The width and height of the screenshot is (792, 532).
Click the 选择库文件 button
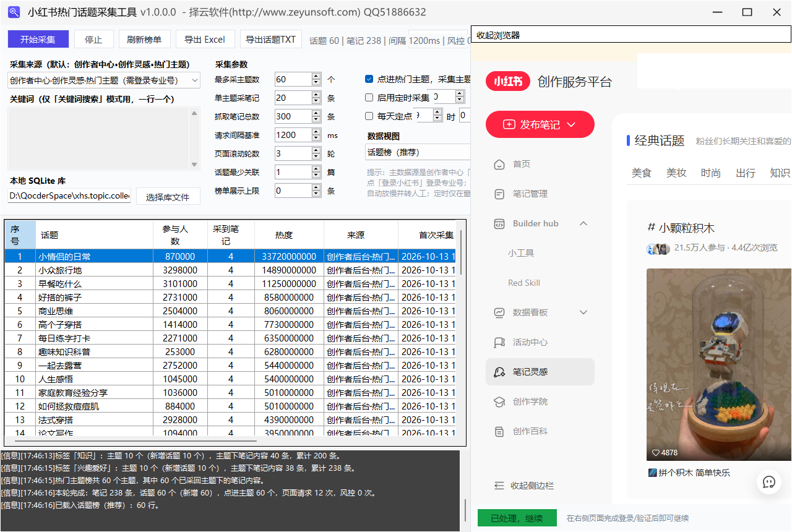click(168, 197)
